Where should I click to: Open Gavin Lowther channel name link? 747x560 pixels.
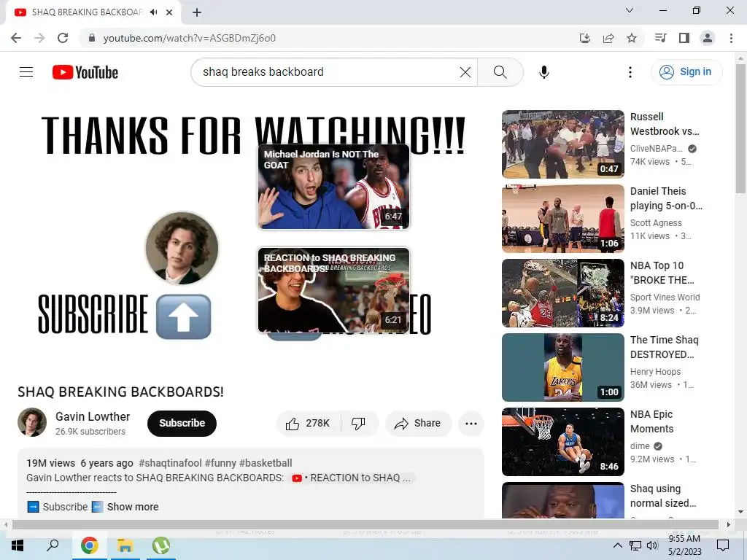[x=93, y=416]
